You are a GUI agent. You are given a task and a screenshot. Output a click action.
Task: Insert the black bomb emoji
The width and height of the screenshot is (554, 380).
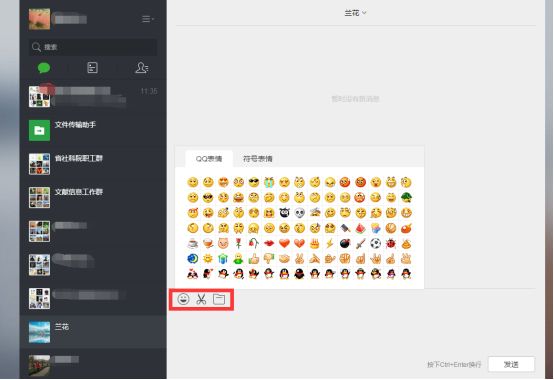[345, 243]
